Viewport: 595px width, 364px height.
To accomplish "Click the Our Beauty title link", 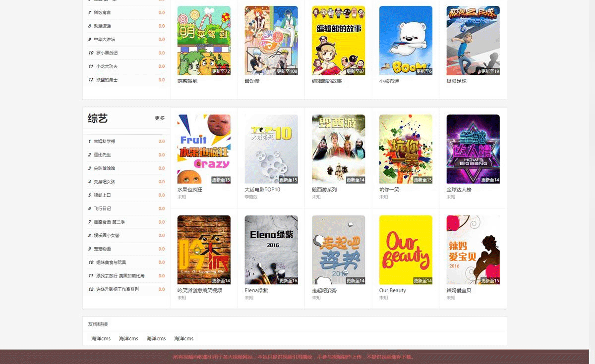I will pos(393,290).
